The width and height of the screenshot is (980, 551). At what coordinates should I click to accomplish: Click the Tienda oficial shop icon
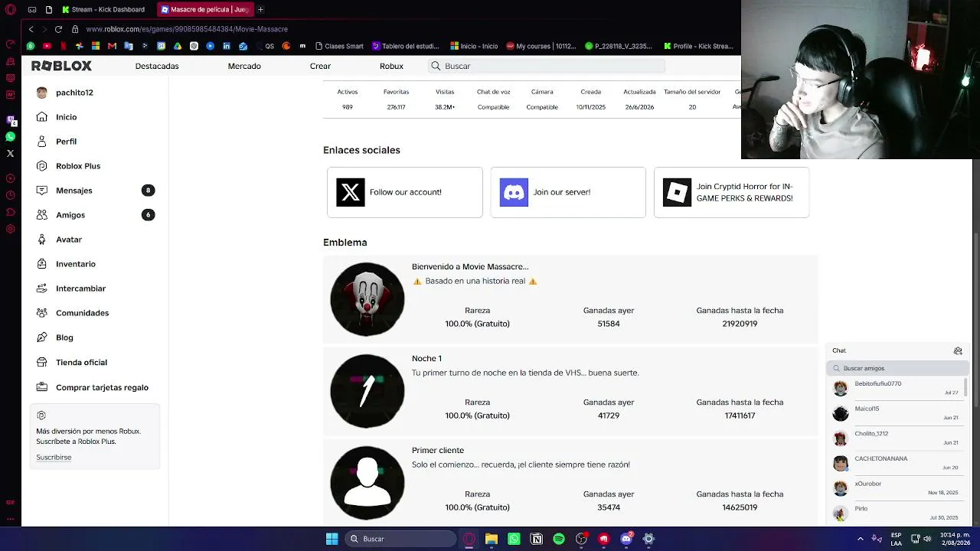pos(42,362)
